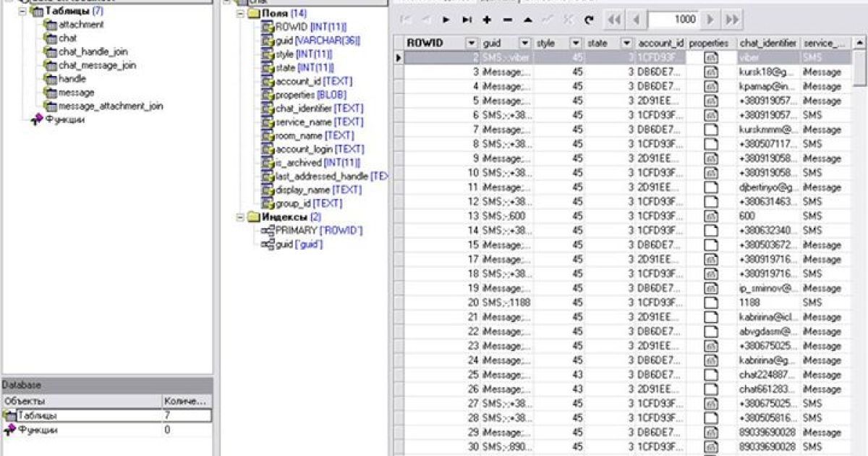The image size is (868, 456).
Task: Refresh the data grid
Action: [588, 20]
